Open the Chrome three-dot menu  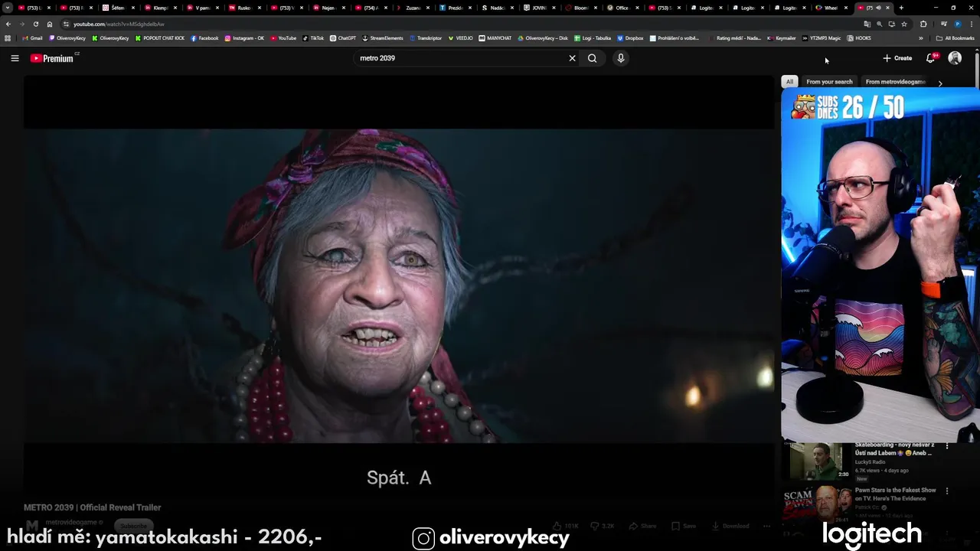(x=972, y=24)
